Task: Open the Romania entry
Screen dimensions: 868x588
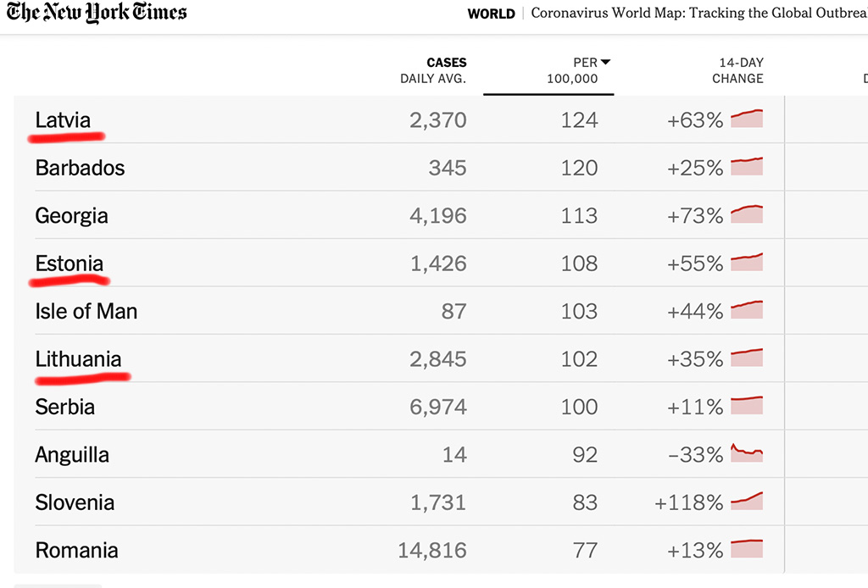Action: pyautogui.click(x=76, y=550)
